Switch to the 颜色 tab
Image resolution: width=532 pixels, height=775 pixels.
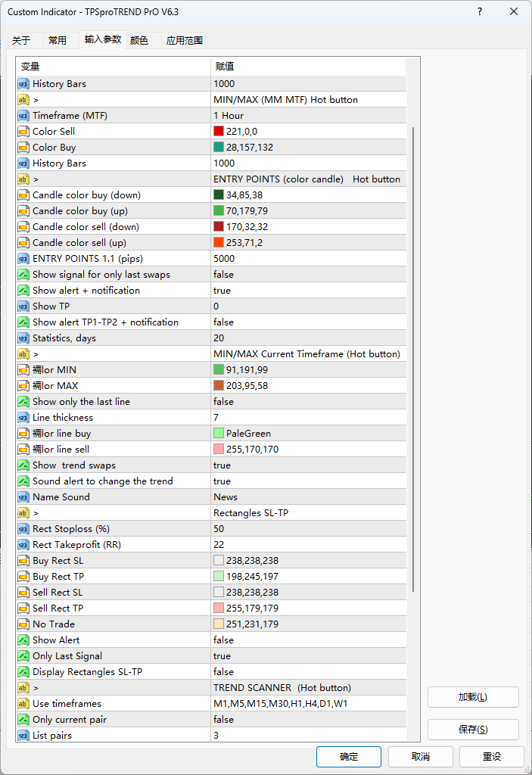[139, 41]
